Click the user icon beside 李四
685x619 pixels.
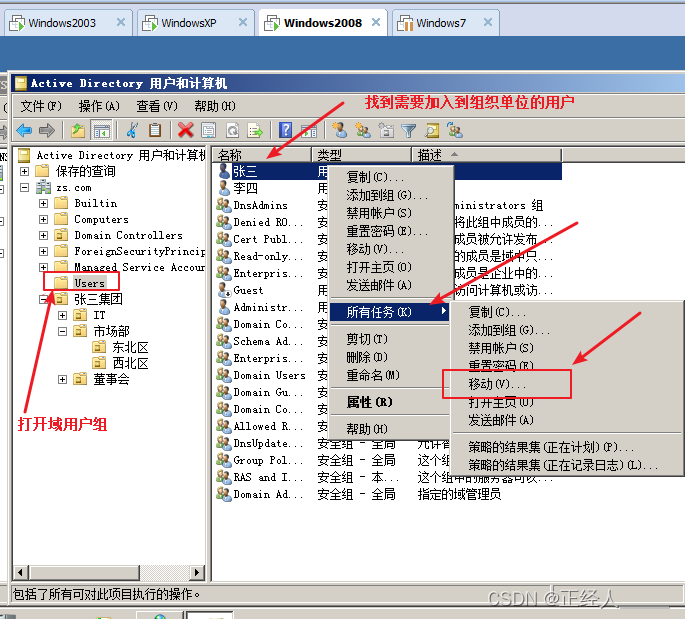point(224,188)
